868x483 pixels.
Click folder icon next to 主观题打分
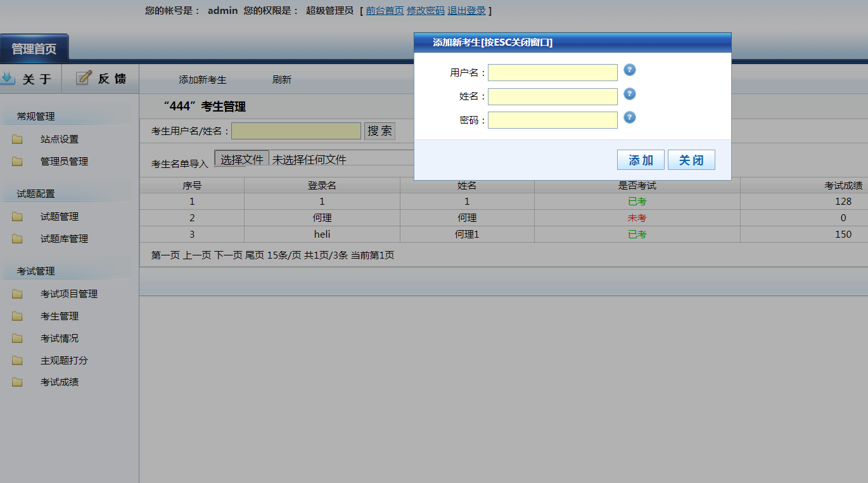(x=17, y=361)
